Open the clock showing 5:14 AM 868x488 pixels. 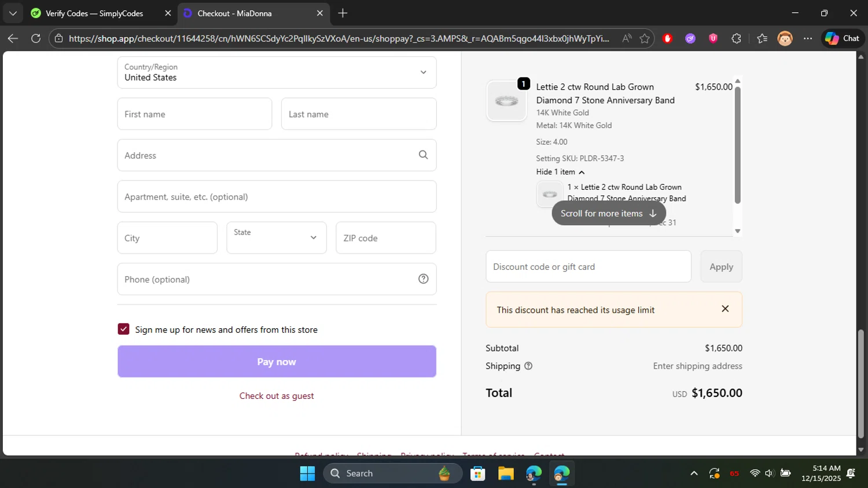click(x=821, y=474)
